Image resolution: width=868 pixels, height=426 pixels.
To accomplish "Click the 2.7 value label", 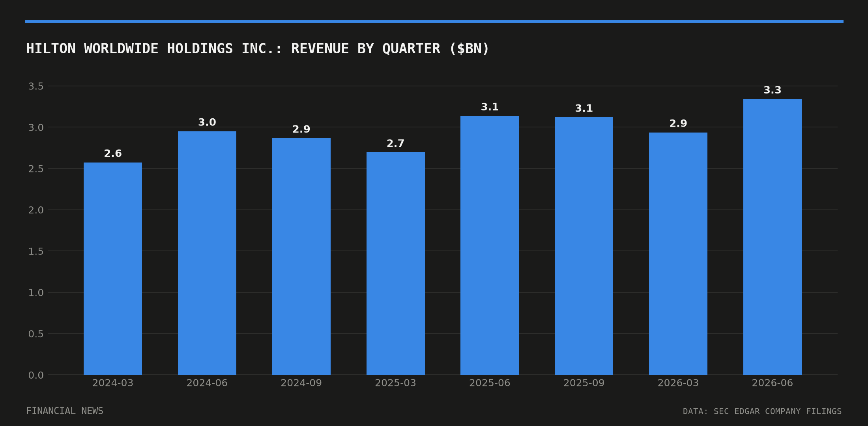I will pyautogui.click(x=396, y=144).
